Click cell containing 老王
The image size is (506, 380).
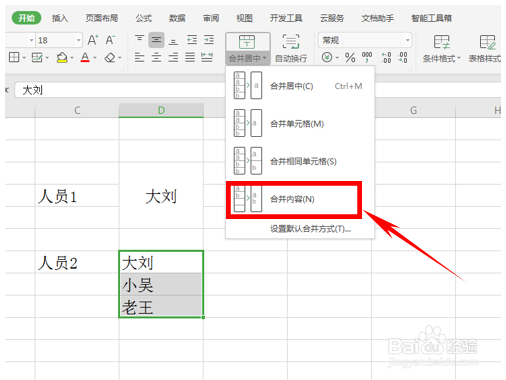[161, 307]
